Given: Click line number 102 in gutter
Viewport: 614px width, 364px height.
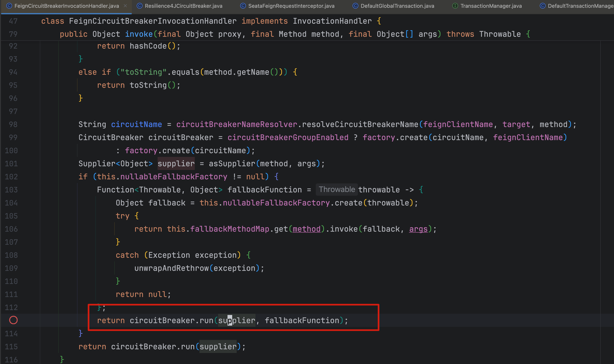Looking at the screenshot, I should [x=11, y=177].
